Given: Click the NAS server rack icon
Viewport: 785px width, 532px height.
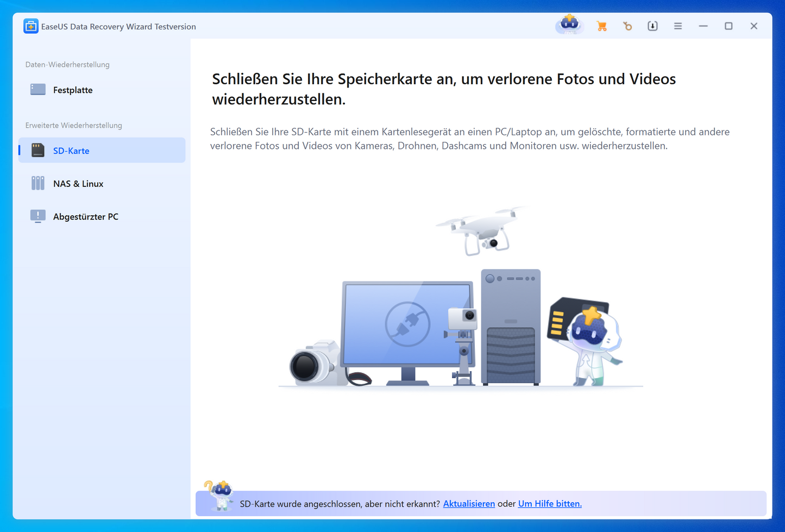Looking at the screenshot, I should point(38,183).
